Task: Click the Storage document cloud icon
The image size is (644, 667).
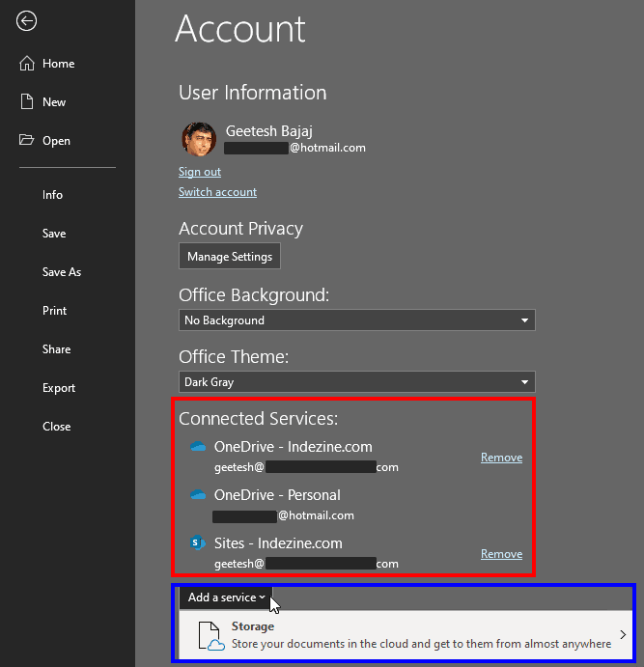Action: pos(211,636)
